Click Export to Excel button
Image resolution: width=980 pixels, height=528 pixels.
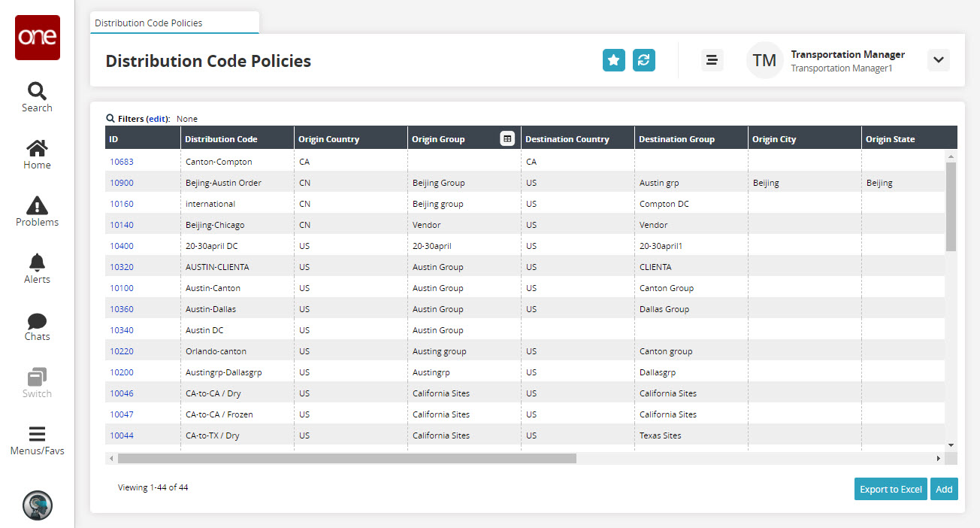pyautogui.click(x=891, y=489)
